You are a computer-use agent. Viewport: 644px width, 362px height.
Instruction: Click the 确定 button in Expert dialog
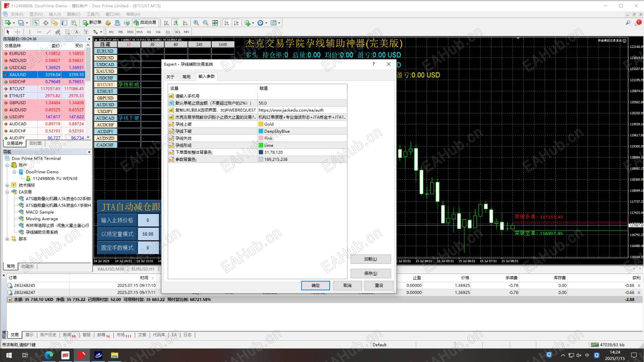pyautogui.click(x=316, y=285)
